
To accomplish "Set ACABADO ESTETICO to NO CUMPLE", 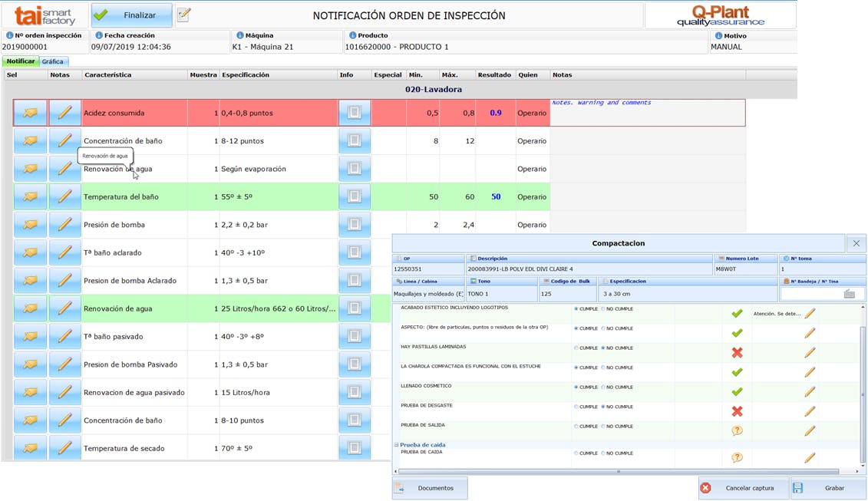I will 602,309.
